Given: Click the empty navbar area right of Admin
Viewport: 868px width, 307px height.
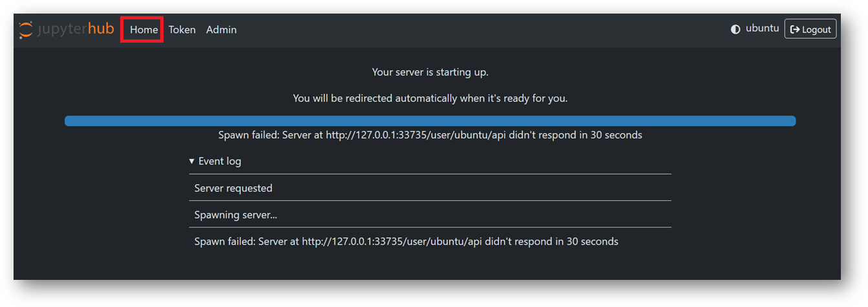Looking at the screenshot, I should tap(478, 30).
